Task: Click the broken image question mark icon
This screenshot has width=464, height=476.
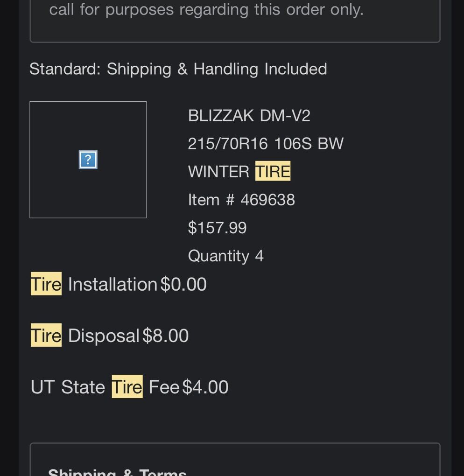Action: pos(88,160)
